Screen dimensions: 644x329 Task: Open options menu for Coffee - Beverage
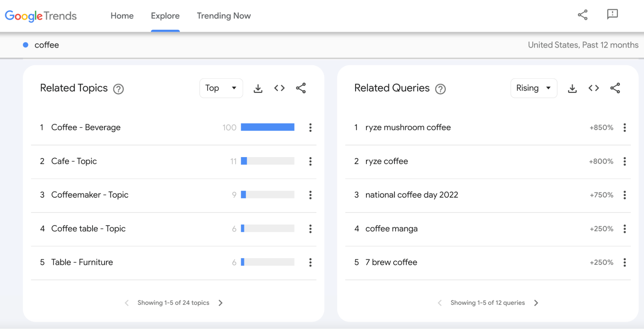(x=310, y=128)
